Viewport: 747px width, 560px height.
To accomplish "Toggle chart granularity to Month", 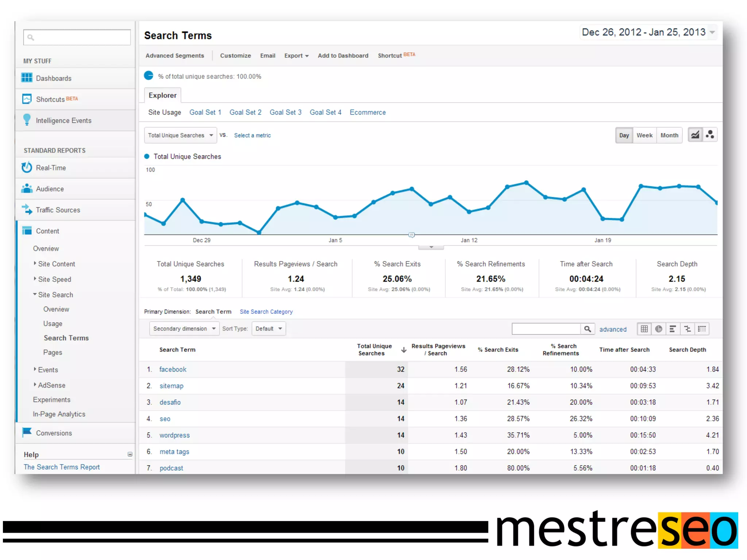I will tap(669, 135).
